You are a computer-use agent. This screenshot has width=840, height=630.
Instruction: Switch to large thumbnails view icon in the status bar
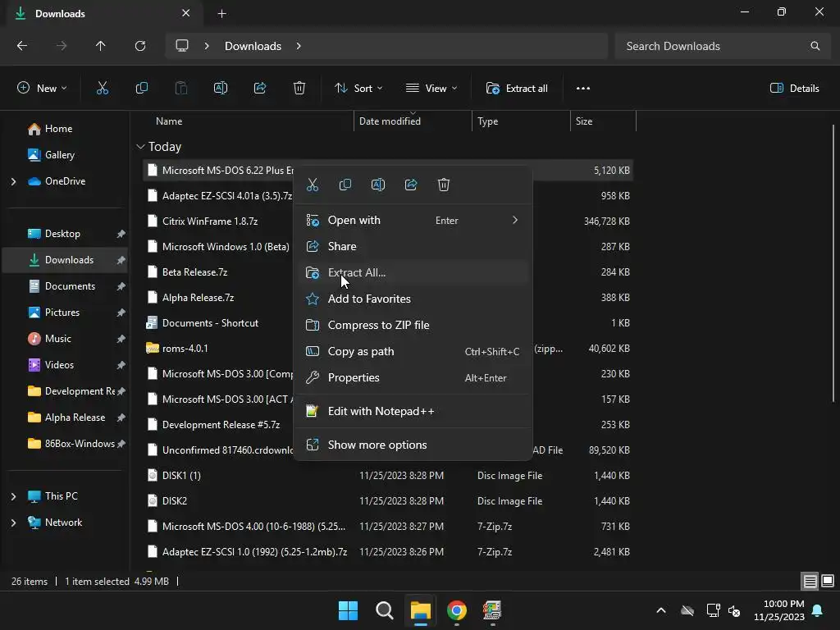pyautogui.click(x=828, y=581)
